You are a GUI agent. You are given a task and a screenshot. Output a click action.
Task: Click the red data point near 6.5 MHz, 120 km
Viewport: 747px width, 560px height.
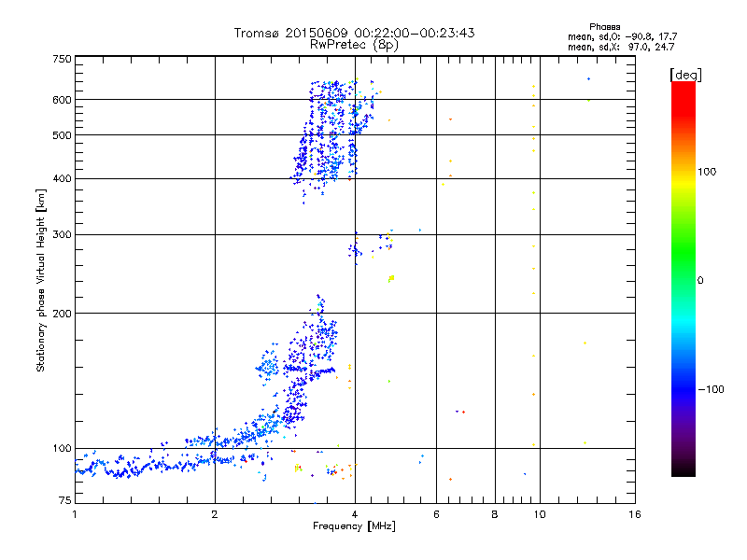[463, 412]
